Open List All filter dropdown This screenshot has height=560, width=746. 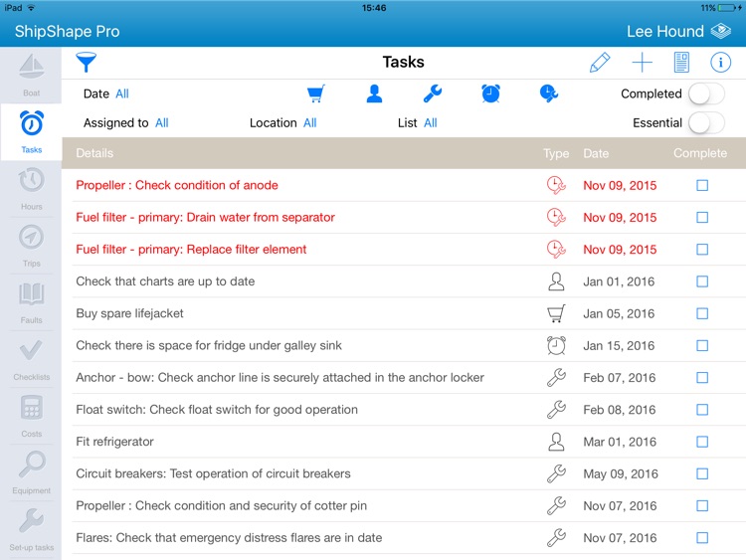pyautogui.click(x=431, y=123)
